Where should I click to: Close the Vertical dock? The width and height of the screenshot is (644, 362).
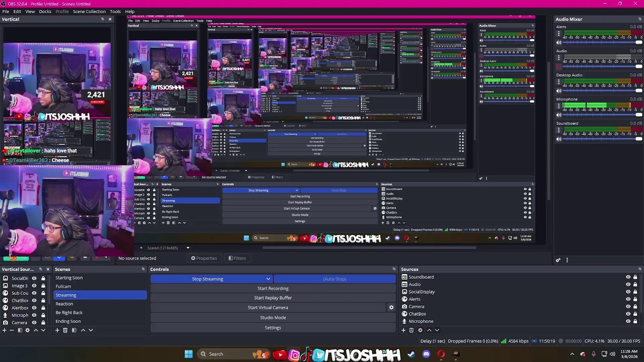coord(110,19)
